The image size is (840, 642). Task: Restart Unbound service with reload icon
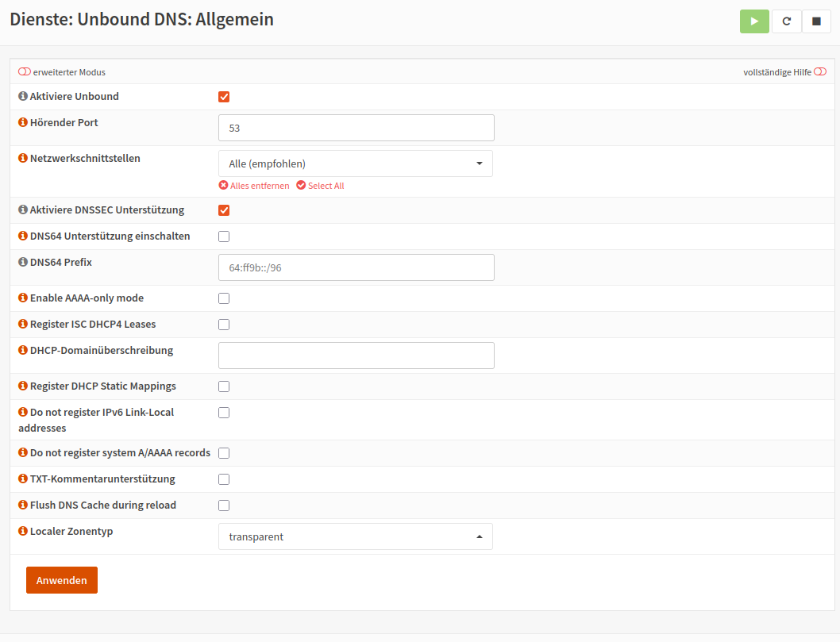(787, 21)
